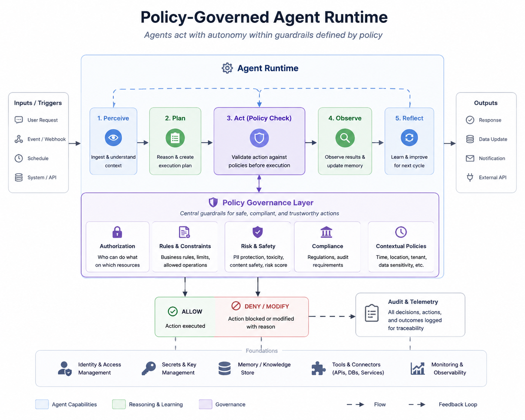The width and height of the screenshot is (525, 420).
Task: Click the Monitoring & Observability chart icon
Action: coord(418,368)
